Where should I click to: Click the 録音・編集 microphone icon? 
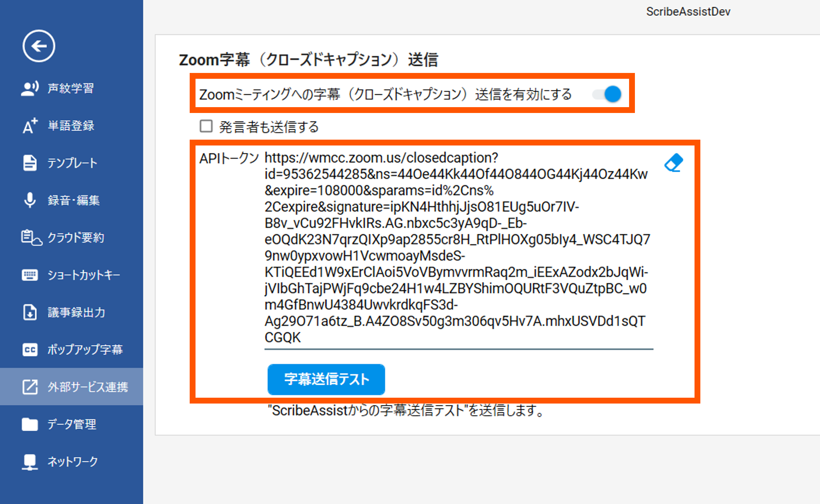(x=30, y=200)
